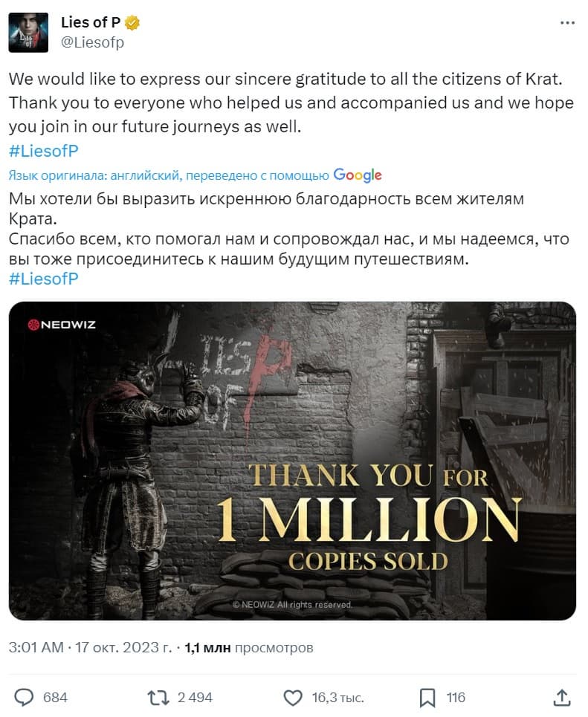
Task: Like the tweet with the heart icon
Action: click(x=294, y=697)
